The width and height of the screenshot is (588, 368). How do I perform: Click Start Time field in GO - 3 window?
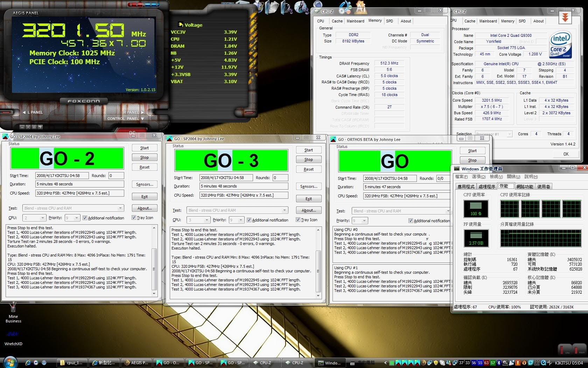[226, 178]
